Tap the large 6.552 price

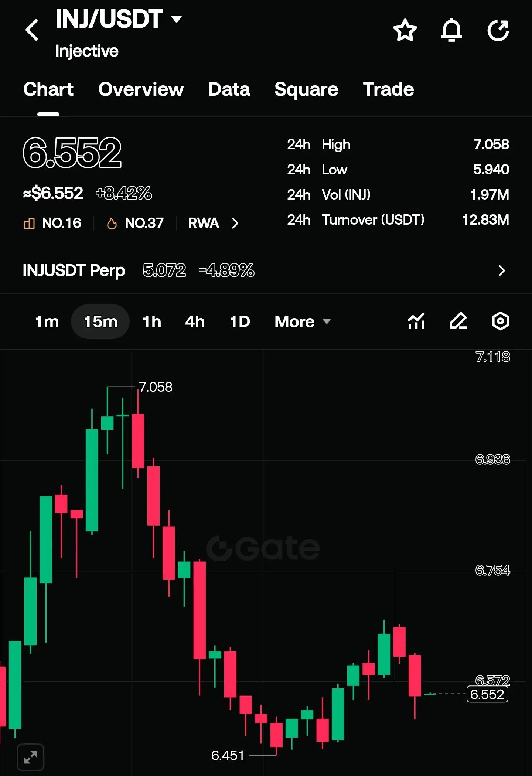coord(72,152)
